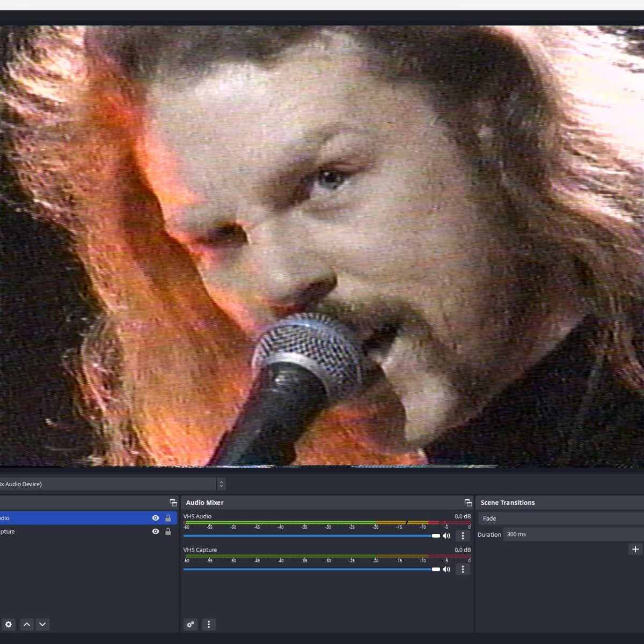Move selected source up with arrow button
The width and height of the screenshot is (644, 644).
click(x=27, y=624)
